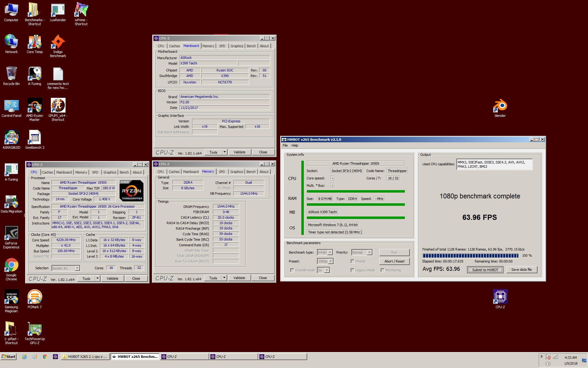The width and height of the screenshot is (588, 368).
Task: Open the Data Migration icon
Action: [11, 203]
